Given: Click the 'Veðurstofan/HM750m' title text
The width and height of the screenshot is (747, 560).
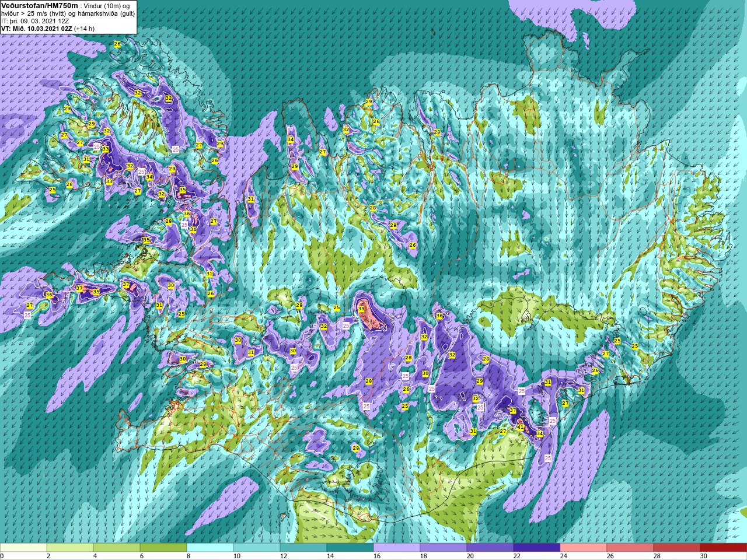Looking at the screenshot, I should click(39, 5).
